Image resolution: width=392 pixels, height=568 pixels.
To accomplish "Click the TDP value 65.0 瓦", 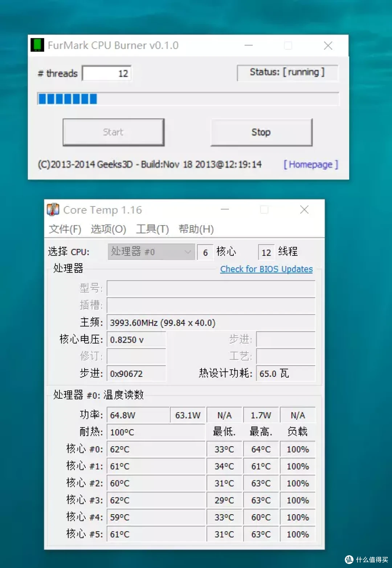I will 286,374.
